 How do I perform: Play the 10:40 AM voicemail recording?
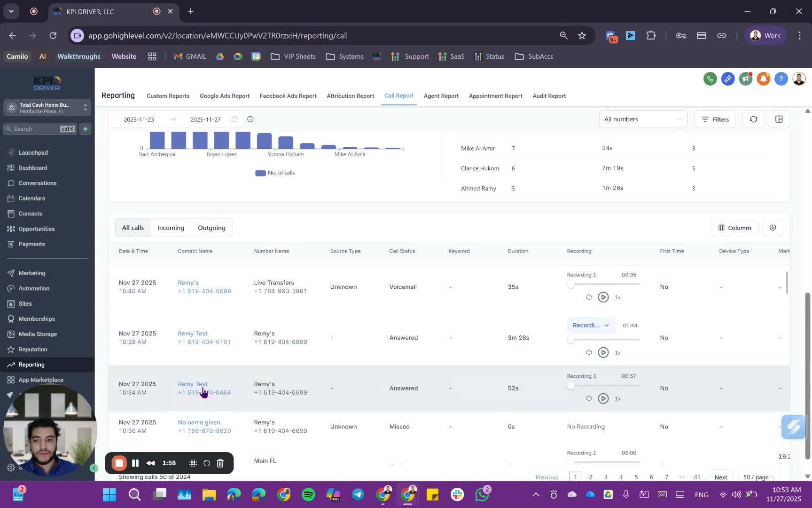point(603,297)
